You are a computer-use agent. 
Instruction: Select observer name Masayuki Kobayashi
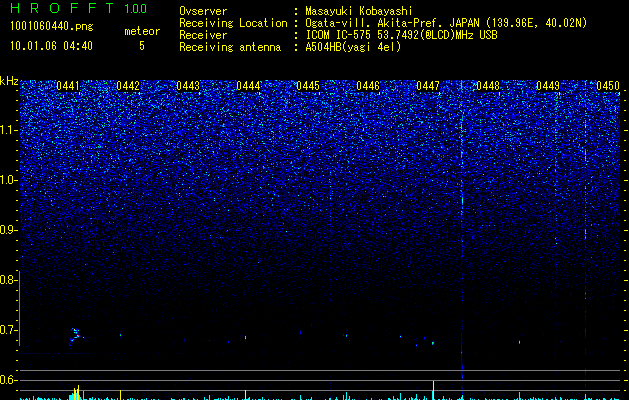point(359,11)
